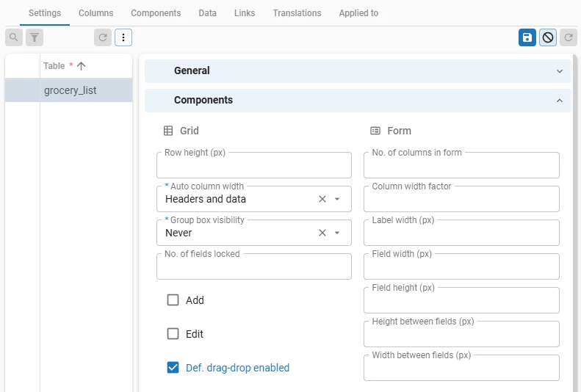581x392 pixels.
Task: Click the blue save icon
Action: (527, 37)
